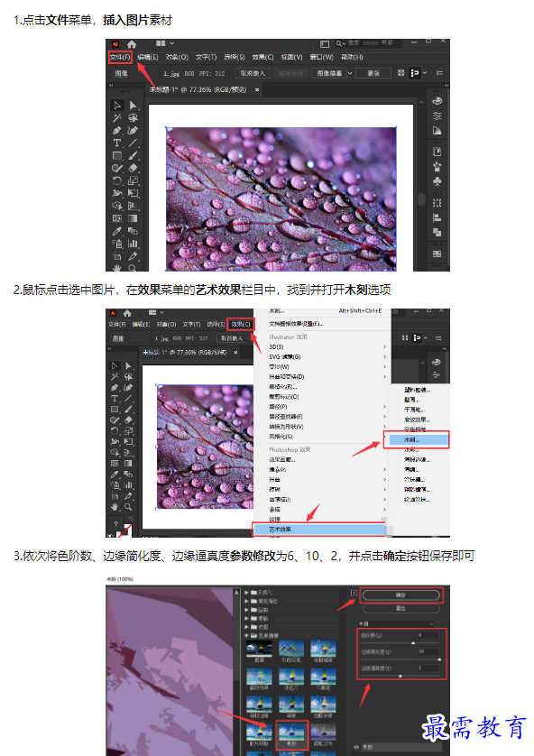Expand the 纹理 folder in the filter gallery

pyautogui.click(x=247, y=627)
